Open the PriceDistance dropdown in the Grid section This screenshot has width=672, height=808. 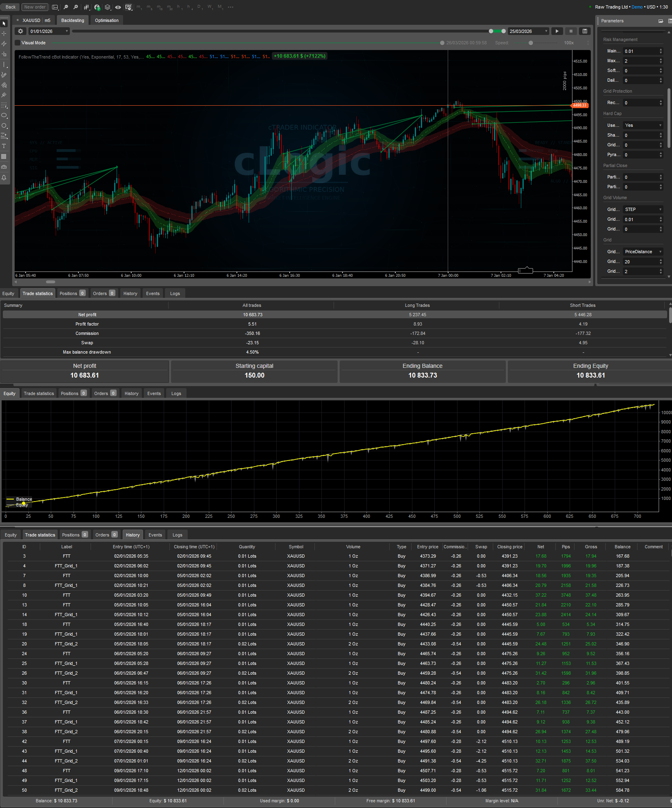[x=642, y=252]
